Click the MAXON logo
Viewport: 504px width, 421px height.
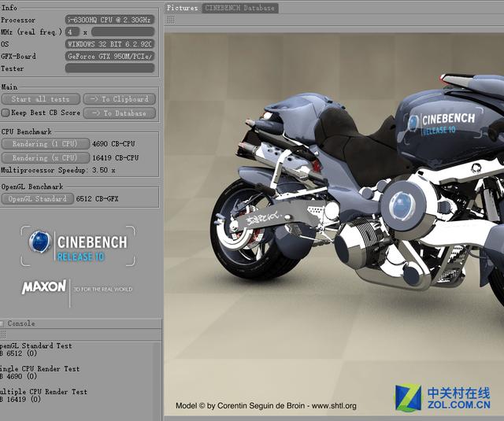coord(44,286)
